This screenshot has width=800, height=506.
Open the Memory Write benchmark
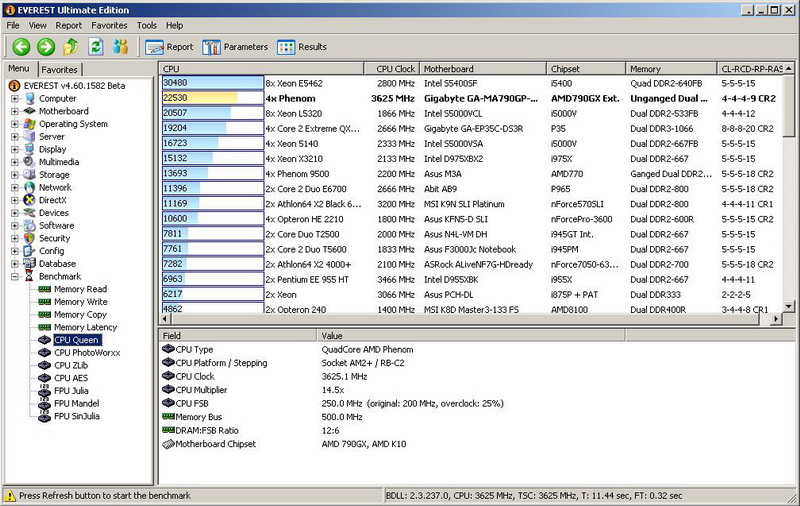81,302
